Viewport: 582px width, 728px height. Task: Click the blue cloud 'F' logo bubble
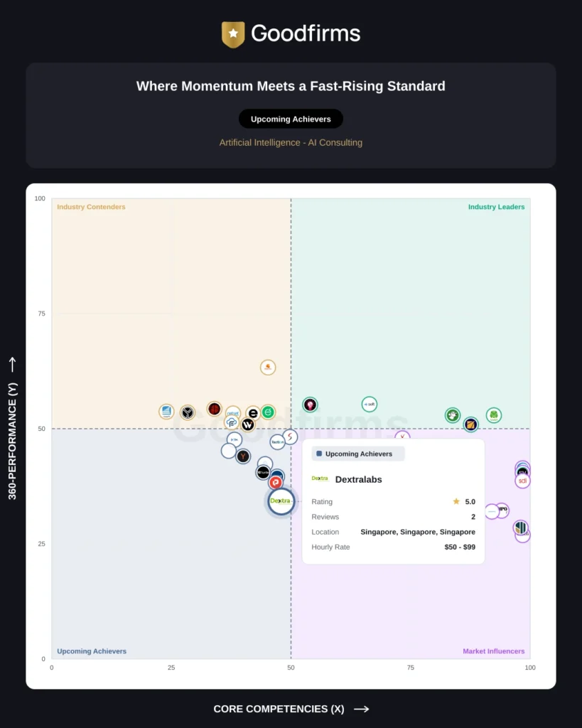pos(231,422)
